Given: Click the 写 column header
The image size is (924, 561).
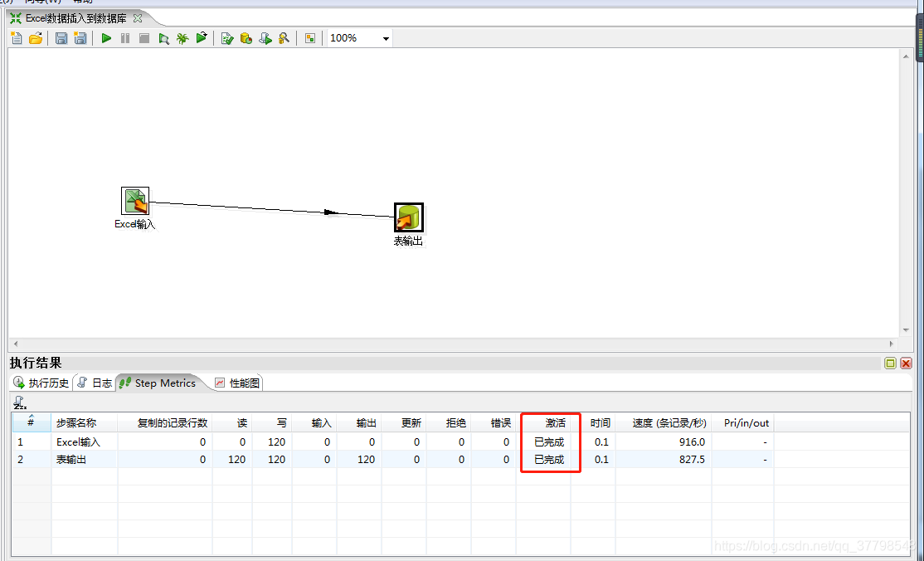Looking at the screenshot, I should click(272, 423).
